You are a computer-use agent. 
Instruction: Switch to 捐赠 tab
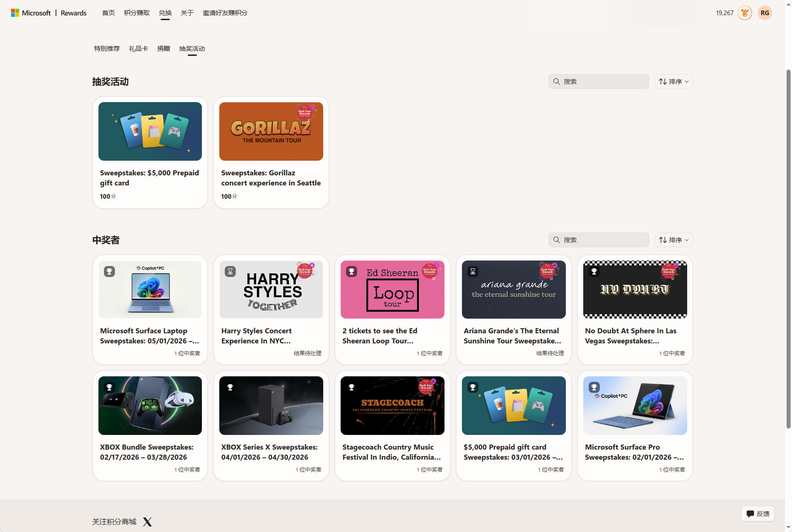click(x=163, y=49)
